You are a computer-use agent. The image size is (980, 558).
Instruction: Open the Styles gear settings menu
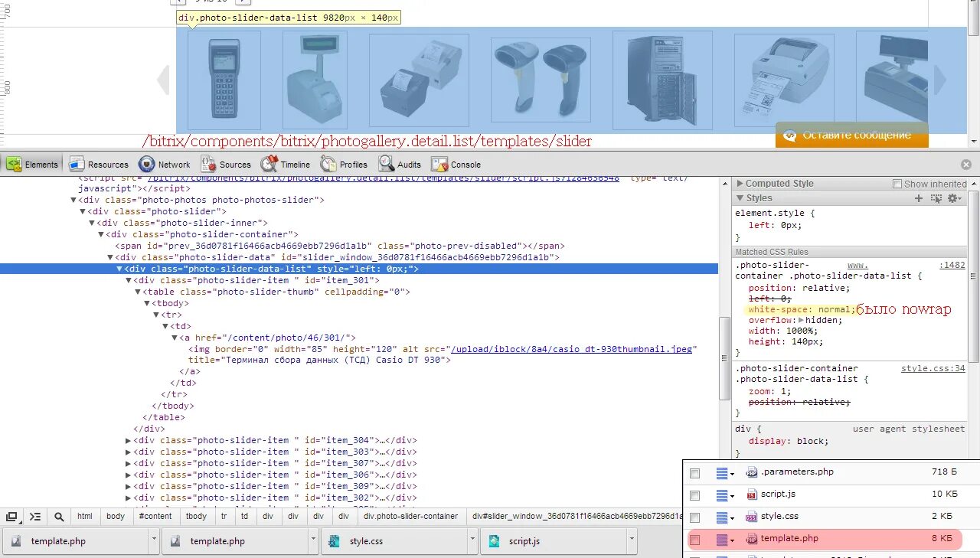click(954, 198)
